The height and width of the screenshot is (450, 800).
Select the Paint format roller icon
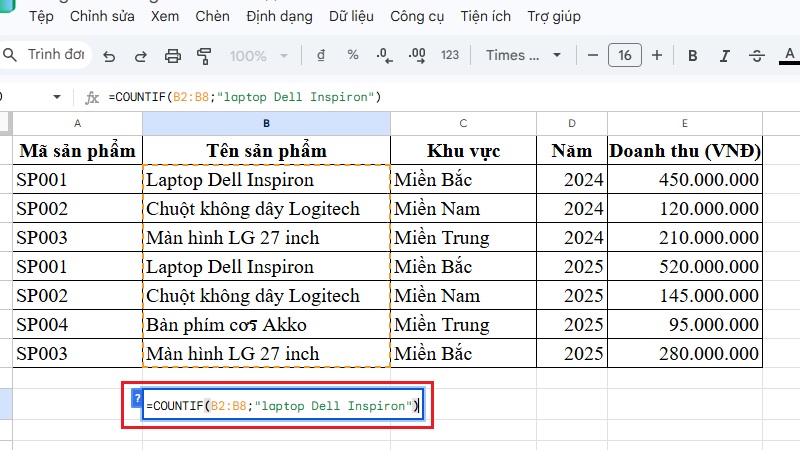tap(204, 56)
